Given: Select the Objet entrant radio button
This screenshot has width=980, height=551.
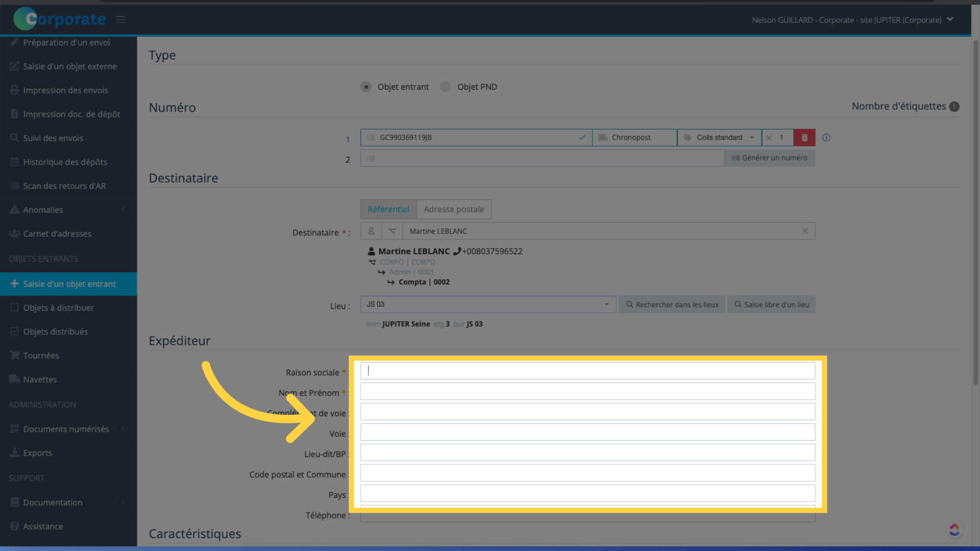Looking at the screenshot, I should tap(365, 86).
